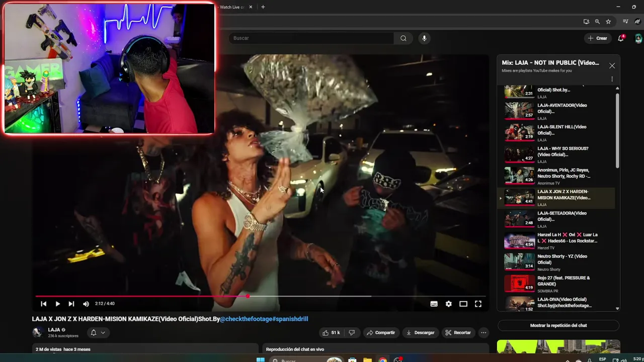The image size is (644, 362).
Task: Enter fullscreen mode
Action: [478, 304]
